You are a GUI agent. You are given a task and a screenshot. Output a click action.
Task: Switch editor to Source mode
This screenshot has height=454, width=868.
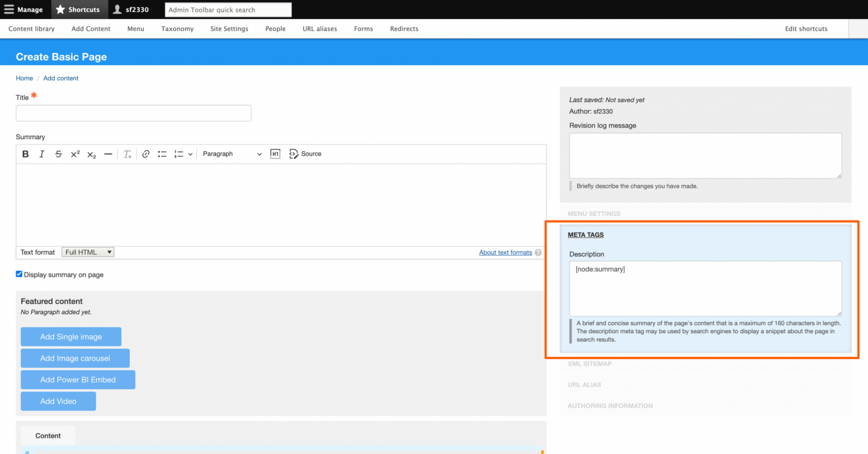[306, 154]
